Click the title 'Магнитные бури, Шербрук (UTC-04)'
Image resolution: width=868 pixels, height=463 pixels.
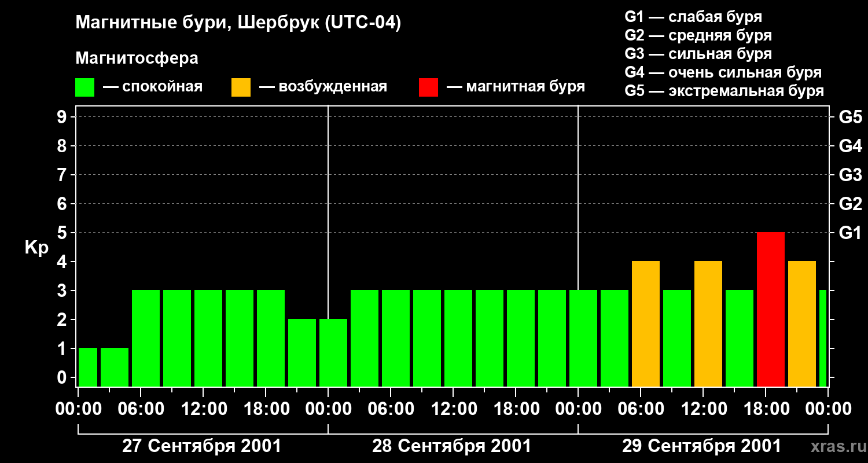click(x=238, y=24)
